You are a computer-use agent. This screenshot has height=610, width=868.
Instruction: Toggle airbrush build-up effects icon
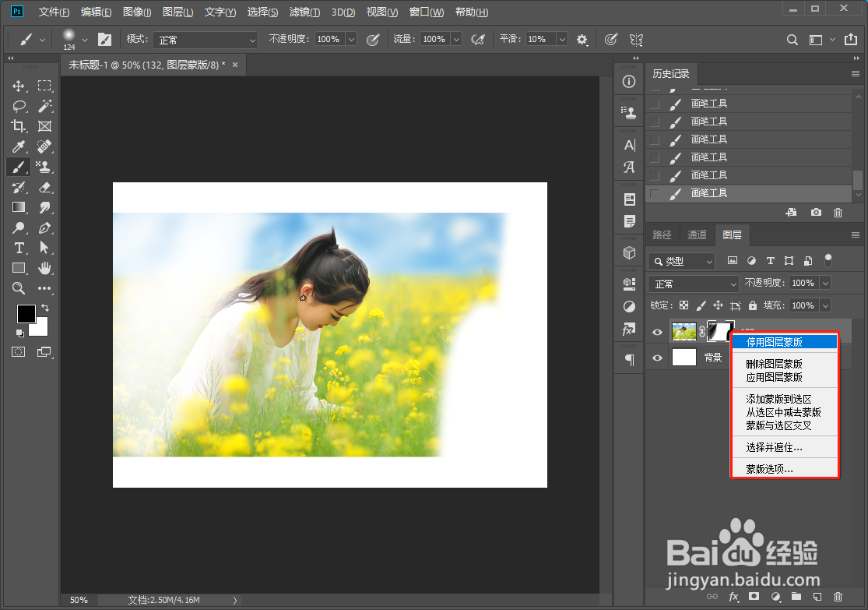tap(478, 39)
